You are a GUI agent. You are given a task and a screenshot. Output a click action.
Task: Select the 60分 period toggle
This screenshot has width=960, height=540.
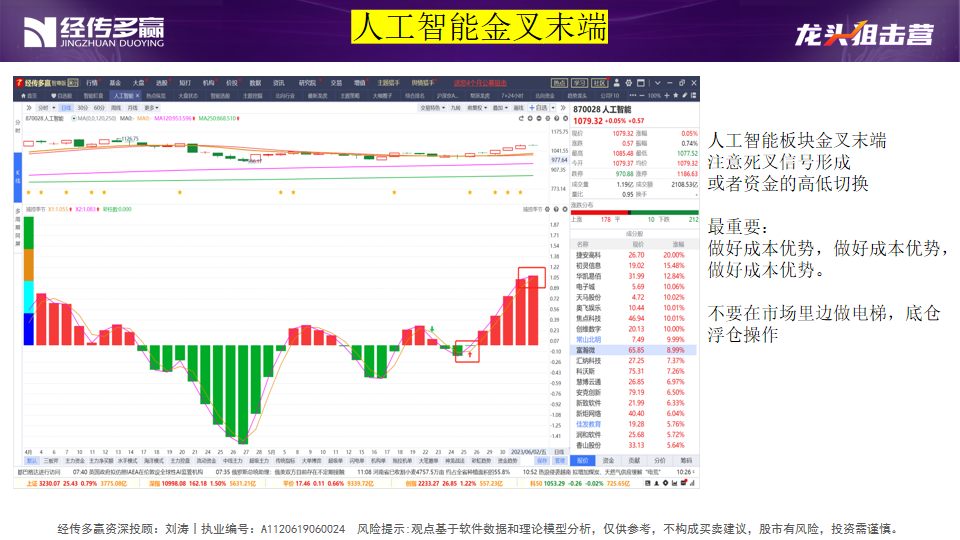[x=99, y=108]
